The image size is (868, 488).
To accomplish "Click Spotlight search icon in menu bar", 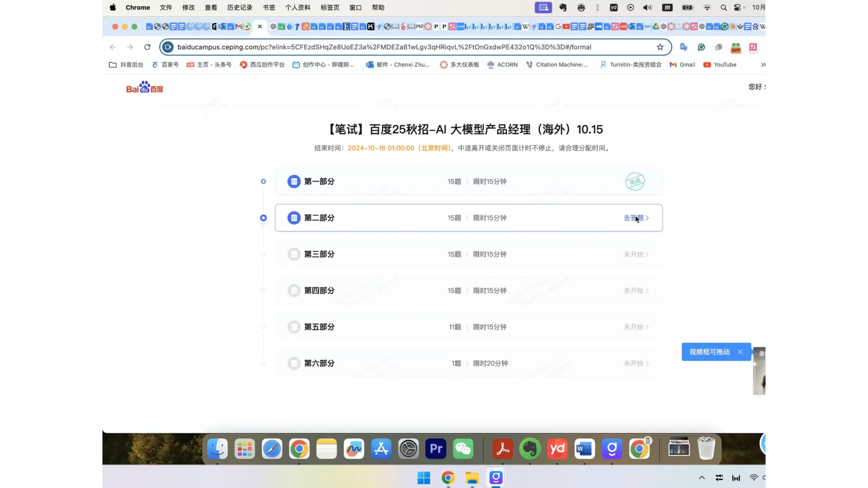I will (x=723, y=7).
